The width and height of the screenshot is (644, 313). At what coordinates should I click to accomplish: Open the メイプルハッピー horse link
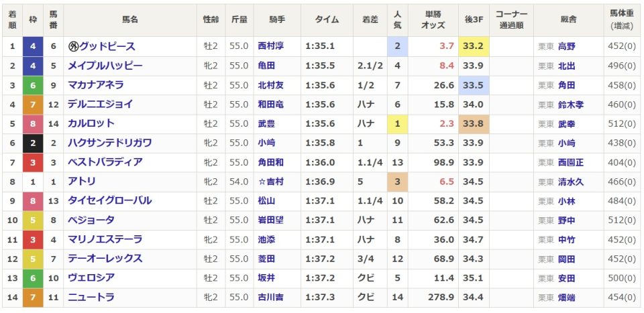coord(105,66)
